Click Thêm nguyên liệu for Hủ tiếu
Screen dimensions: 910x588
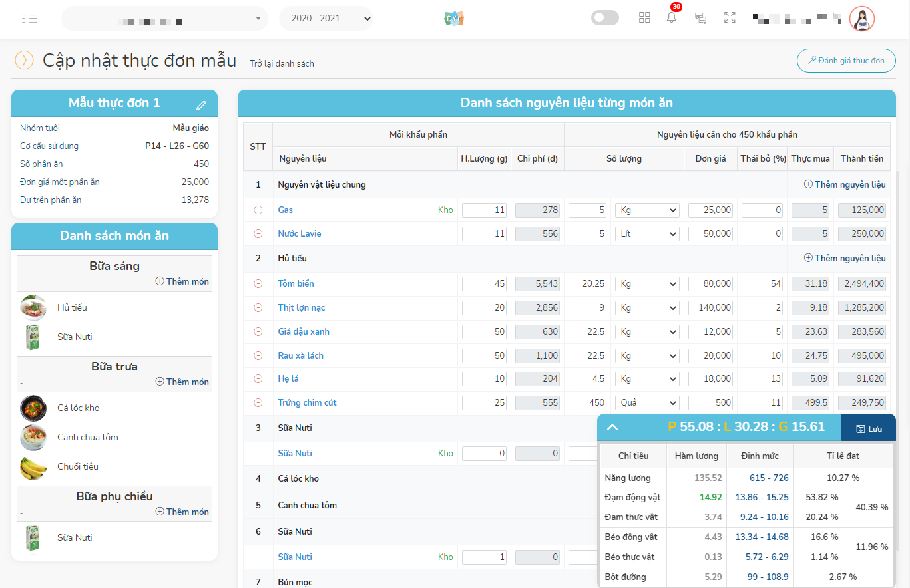845,258
